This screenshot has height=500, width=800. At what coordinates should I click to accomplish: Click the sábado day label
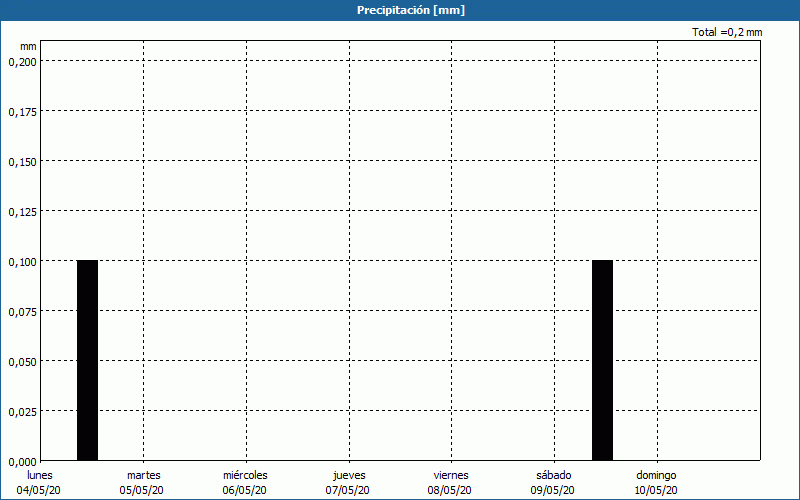coord(554,475)
